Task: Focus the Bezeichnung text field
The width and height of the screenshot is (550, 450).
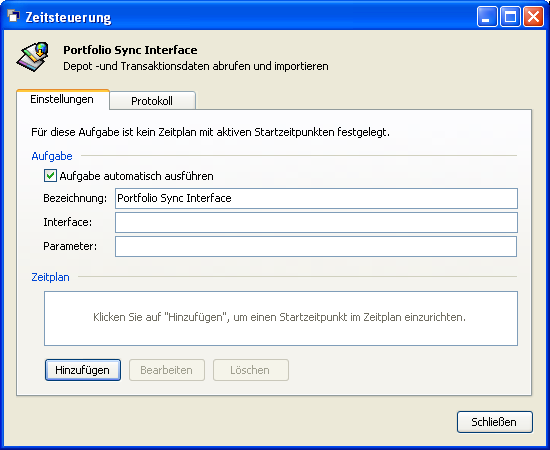Action: [316, 199]
